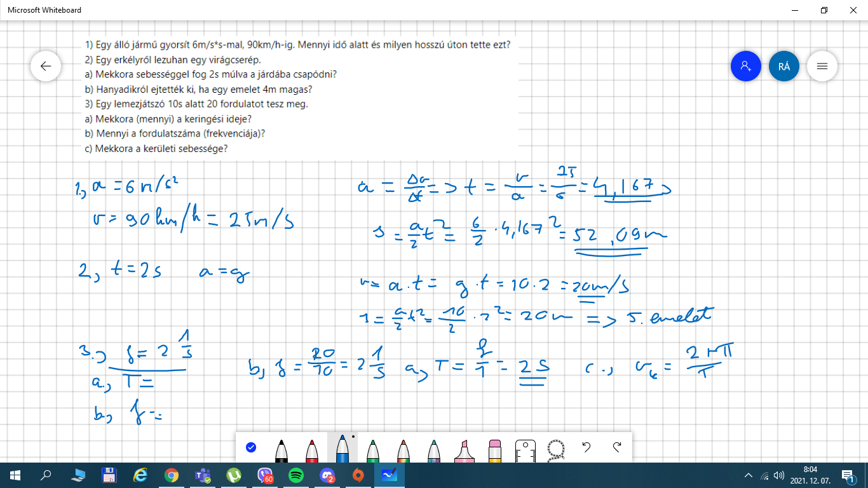Undo the last stroke
Image resolution: width=868 pixels, height=488 pixels.
[x=587, y=447]
